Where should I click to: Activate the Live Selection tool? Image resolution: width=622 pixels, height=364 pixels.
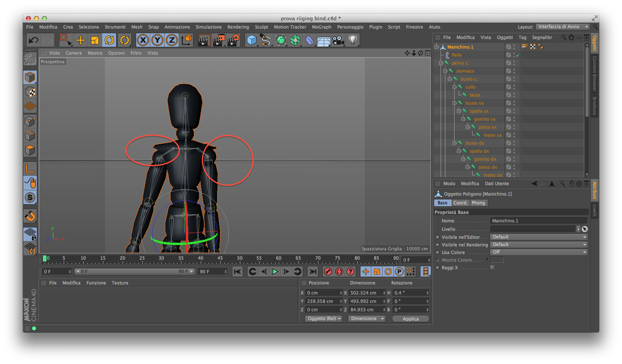coord(65,40)
